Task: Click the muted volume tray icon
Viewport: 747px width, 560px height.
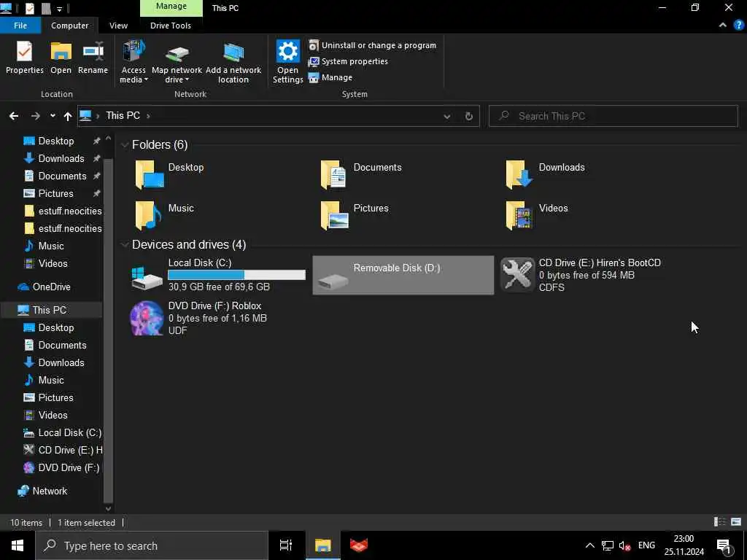Action: pyautogui.click(x=624, y=545)
